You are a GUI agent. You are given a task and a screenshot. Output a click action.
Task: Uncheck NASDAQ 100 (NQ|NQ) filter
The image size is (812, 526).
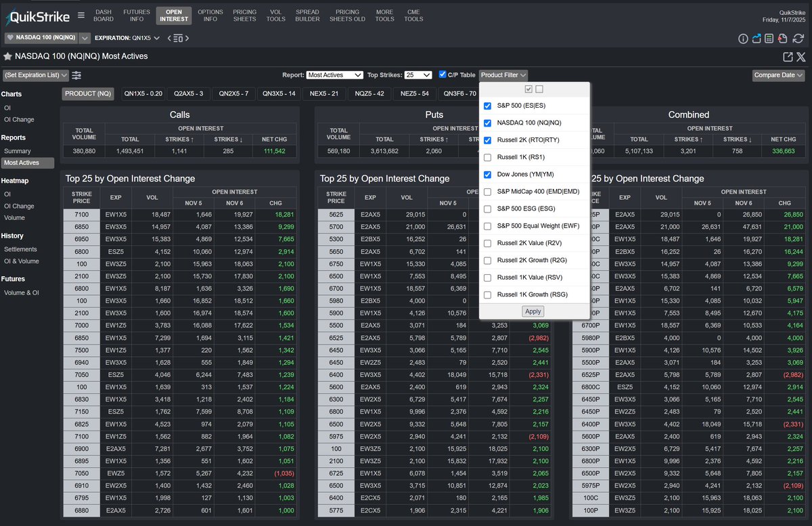[487, 123]
